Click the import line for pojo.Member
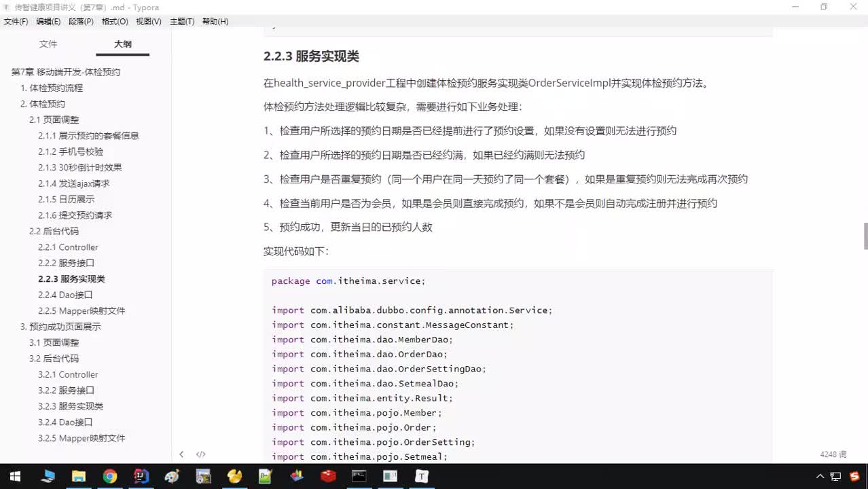This screenshot has width=868, height=489. pyautogui.click(x=357, y=413)
